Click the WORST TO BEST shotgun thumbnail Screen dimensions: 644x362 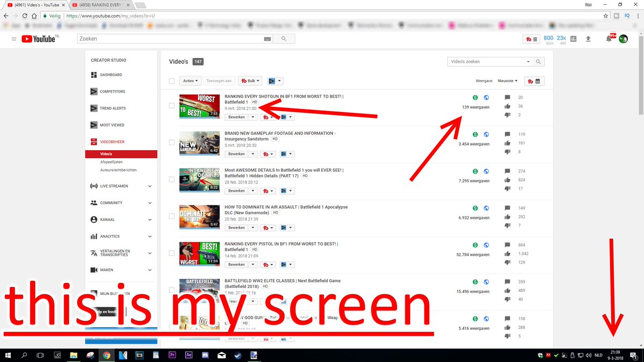(x=199, y=106)
